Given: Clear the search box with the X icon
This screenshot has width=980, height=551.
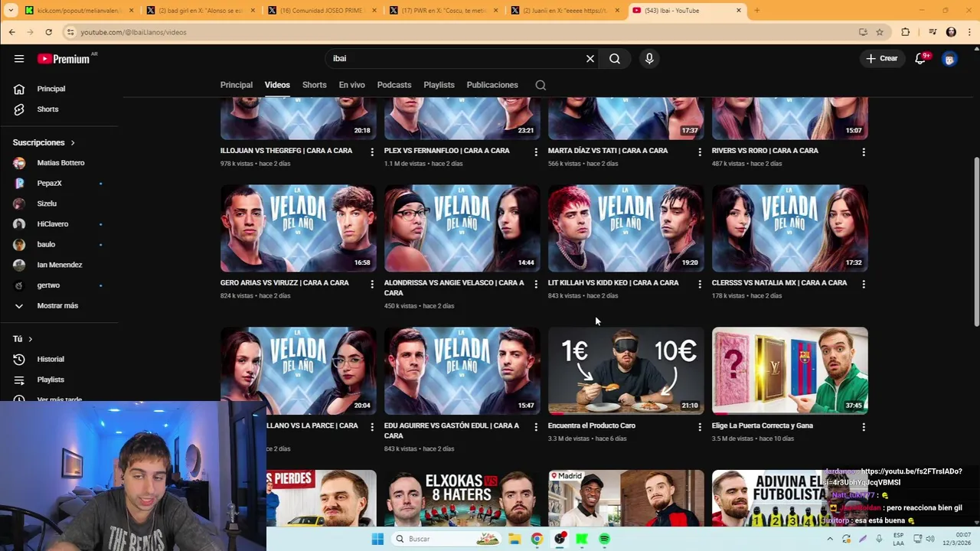Looking at the screenshot, I should pyautogui.click(x=590, y=58).
